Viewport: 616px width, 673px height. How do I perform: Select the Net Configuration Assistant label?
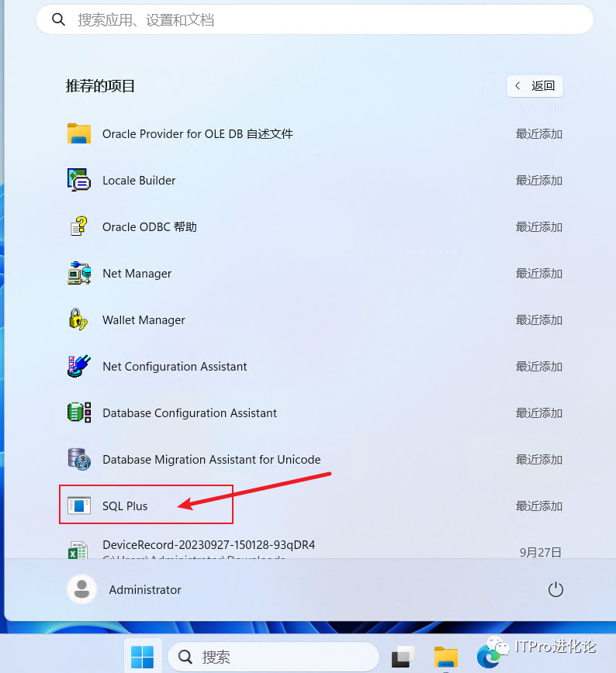click(x=175, y=367)
